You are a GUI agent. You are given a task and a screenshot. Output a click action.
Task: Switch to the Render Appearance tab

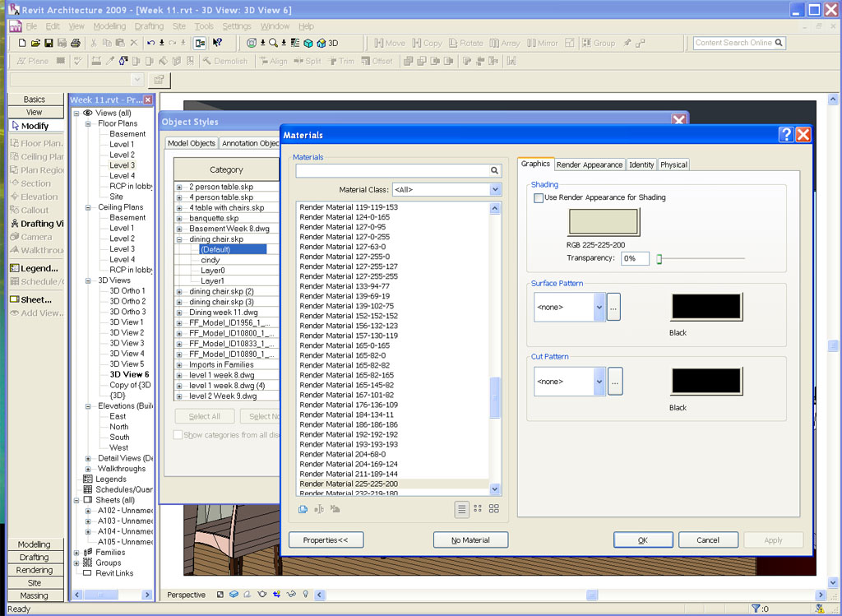(590, 164)
